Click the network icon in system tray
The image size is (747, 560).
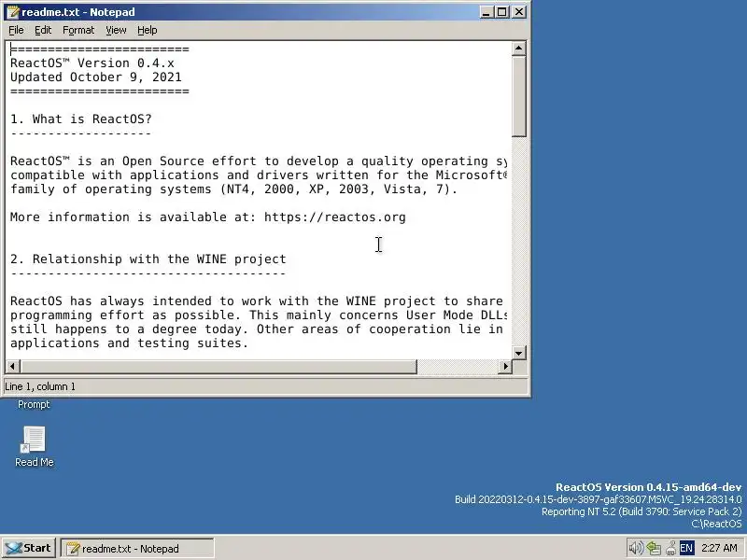(654, 548)
